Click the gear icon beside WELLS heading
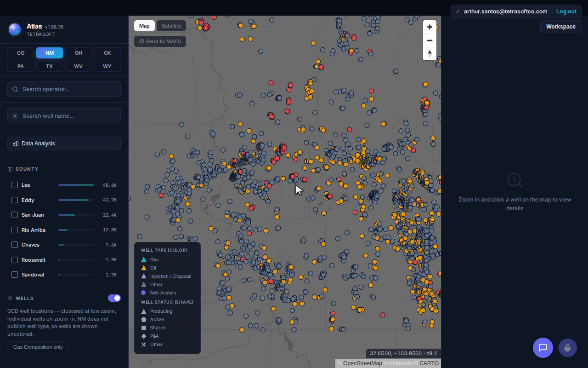 click(x=10, y=298)
